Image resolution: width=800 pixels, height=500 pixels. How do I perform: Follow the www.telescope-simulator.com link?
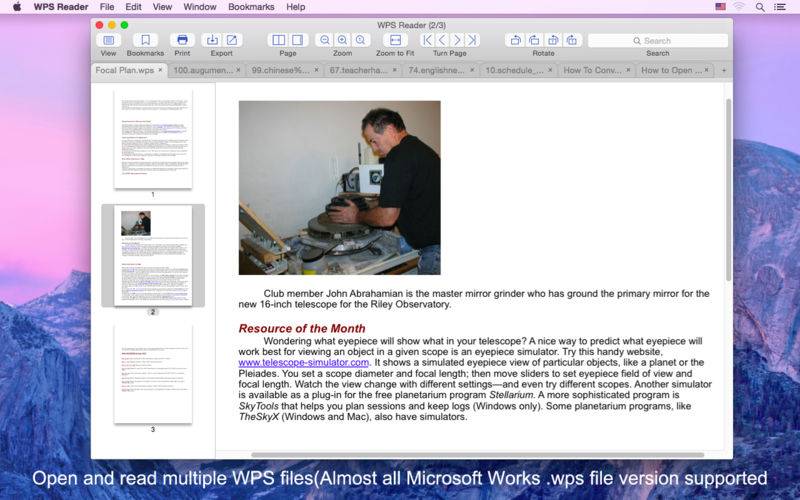click(304, 362)
